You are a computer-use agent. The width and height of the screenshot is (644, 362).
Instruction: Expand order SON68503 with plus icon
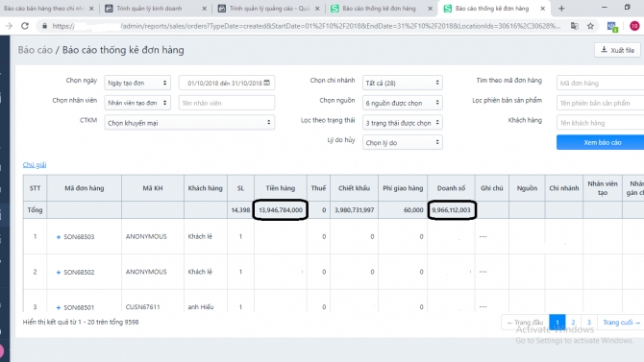(x=59, y=237)
